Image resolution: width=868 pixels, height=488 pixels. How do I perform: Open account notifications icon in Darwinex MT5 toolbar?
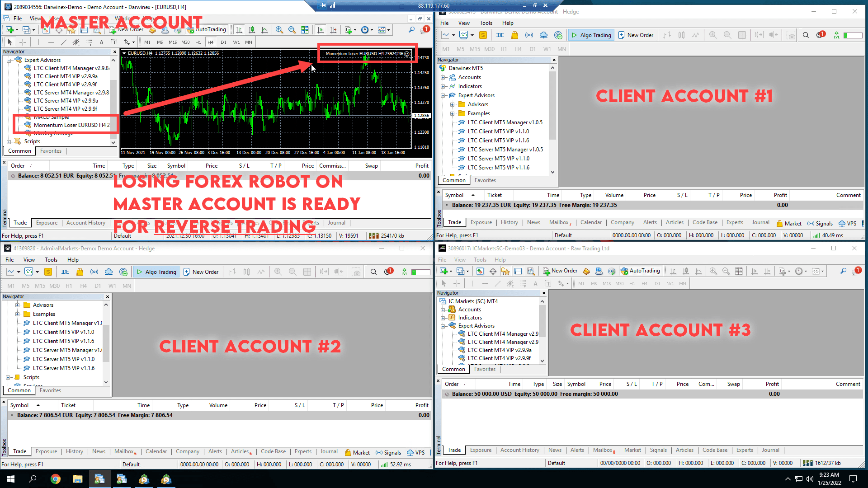(821, 35)
